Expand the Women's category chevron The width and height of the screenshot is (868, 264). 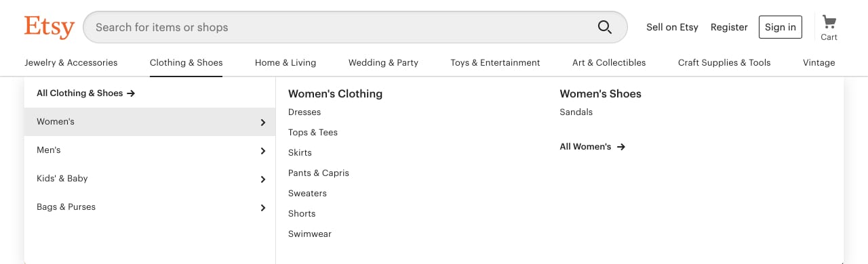(263, 123)
